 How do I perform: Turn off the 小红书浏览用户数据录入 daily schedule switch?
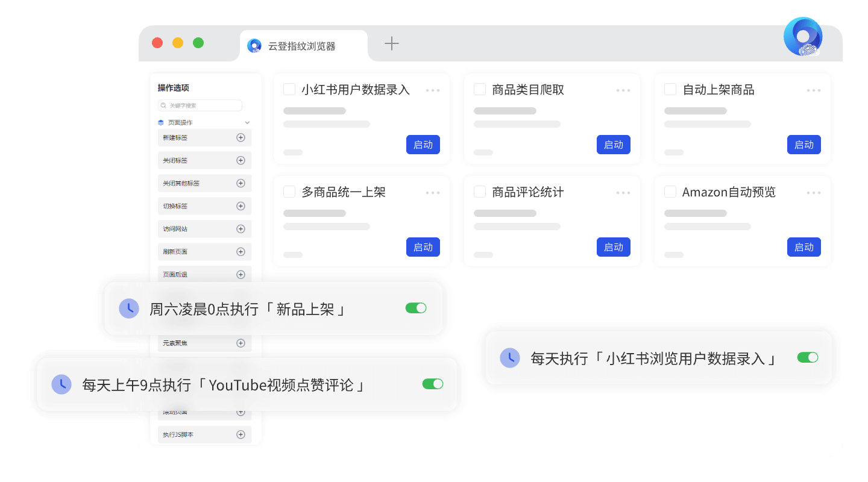coord(808,357)
